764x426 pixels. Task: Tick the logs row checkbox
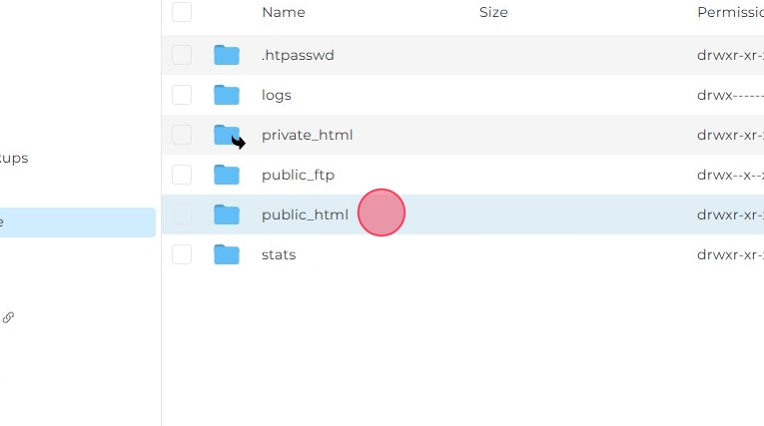click(181, 95)
